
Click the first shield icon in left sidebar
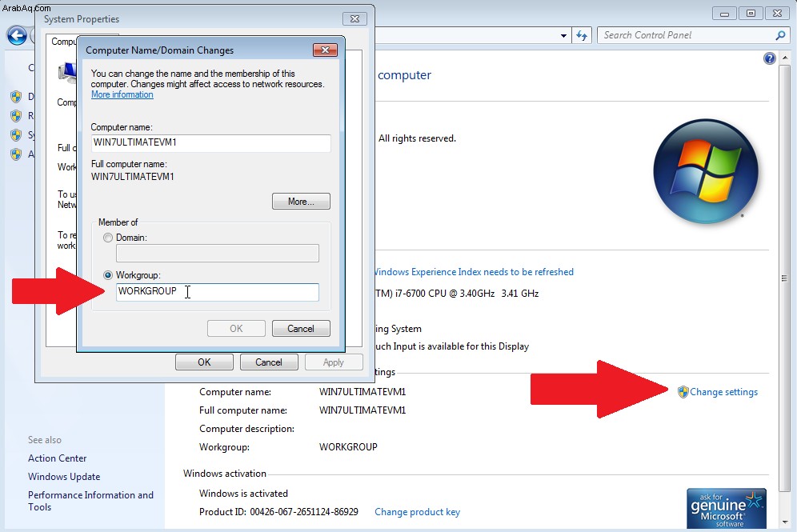coord(16,97)
